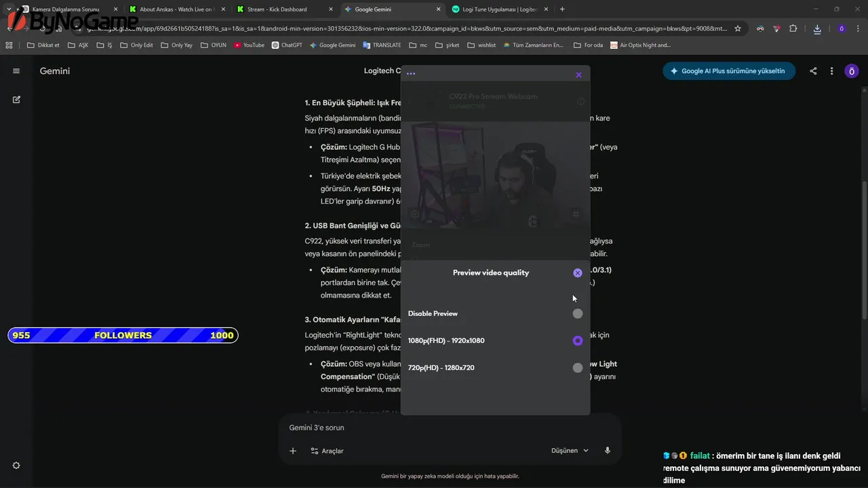Open the tab search dropdown arrow
Image resolution: width=868 pixels, height=488 pixels.
tap(9, 9)
